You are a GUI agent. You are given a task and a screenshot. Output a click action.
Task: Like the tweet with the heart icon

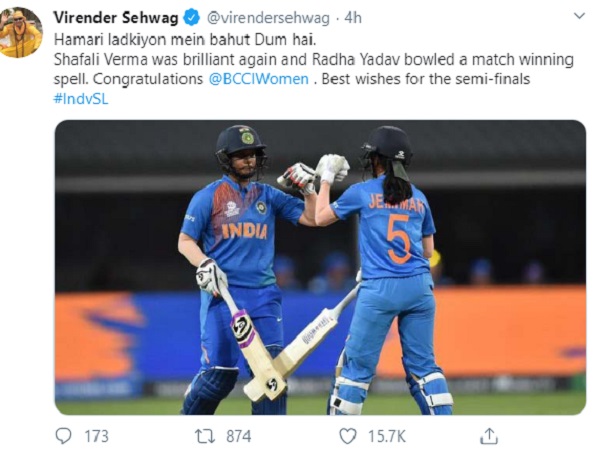point(347,436)
